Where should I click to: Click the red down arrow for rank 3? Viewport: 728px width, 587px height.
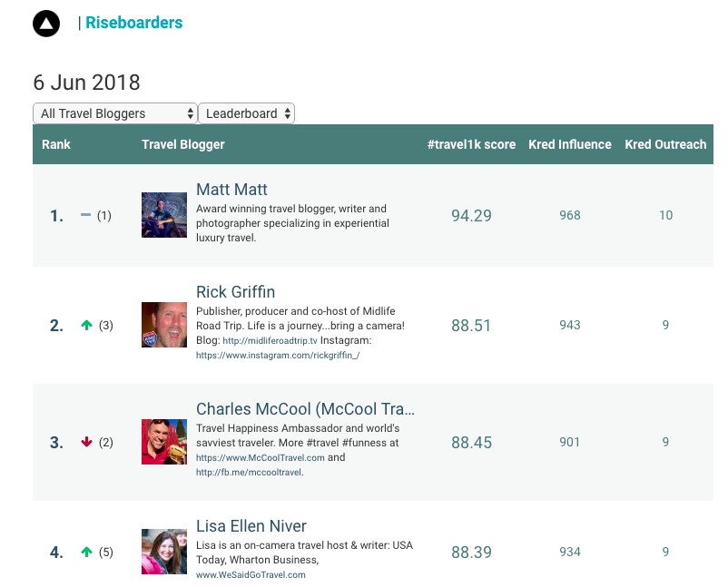click(x=87, y=442)
